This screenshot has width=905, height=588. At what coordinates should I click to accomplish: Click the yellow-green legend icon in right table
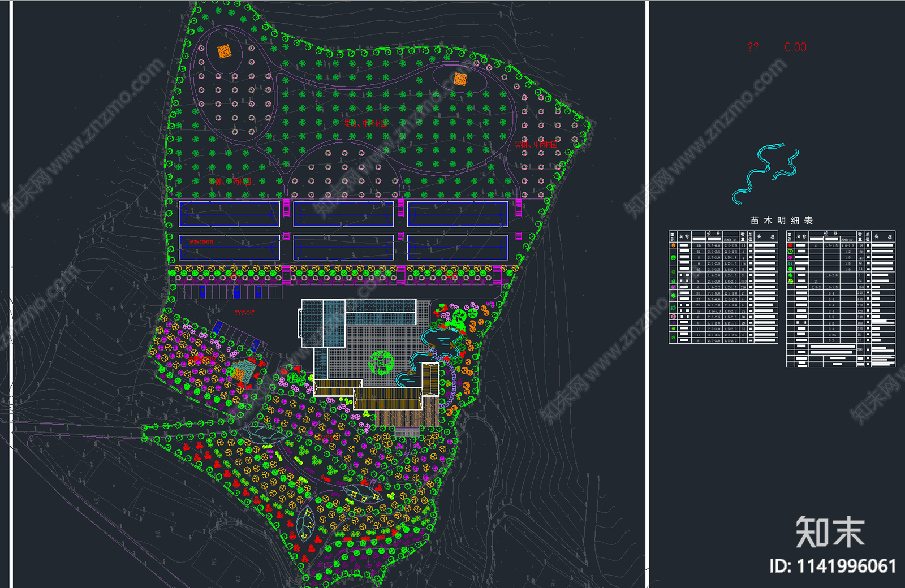point(790,281)
